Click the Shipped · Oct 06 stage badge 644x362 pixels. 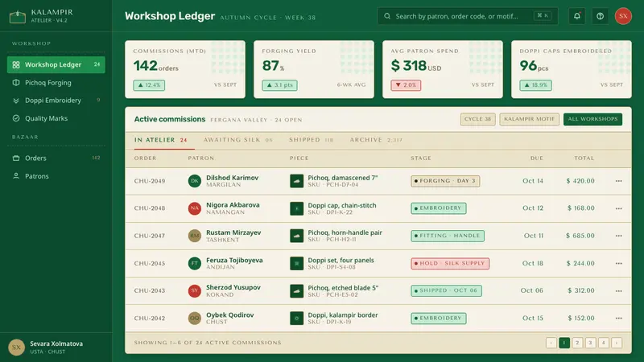click(x=447, y=290)
